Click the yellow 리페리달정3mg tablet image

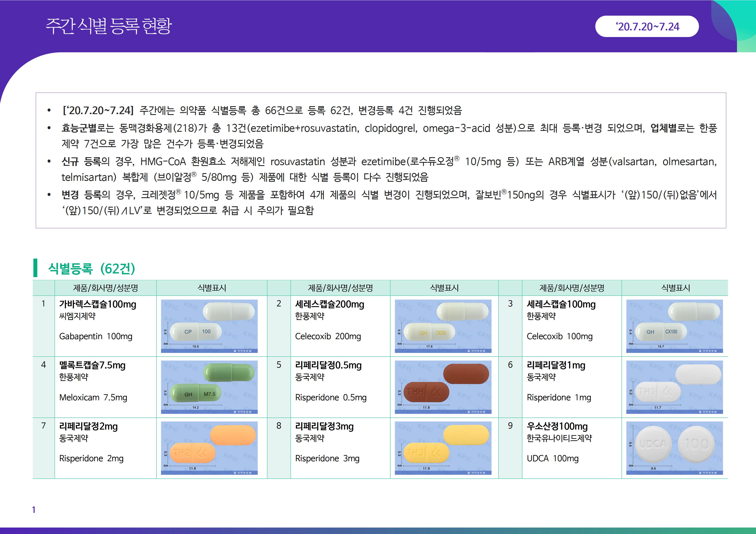click(443, 448)
